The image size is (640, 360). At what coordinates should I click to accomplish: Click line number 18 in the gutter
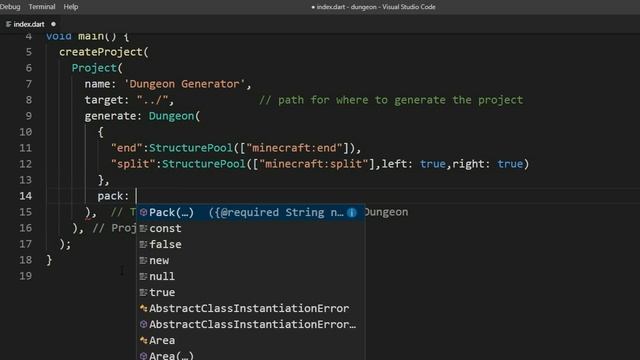pyautogui.click(x=25, y=260)
